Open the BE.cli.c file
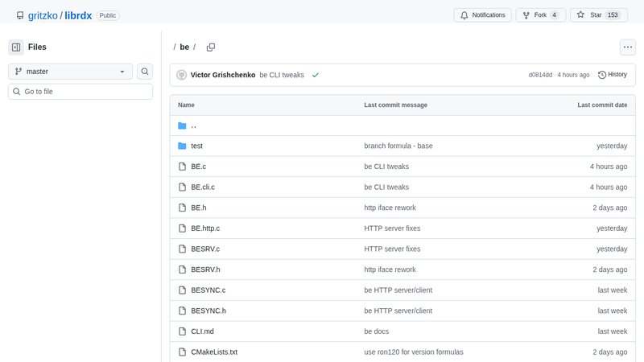The width and height of the screenshot is (644, 362). [x=203, y=187]
